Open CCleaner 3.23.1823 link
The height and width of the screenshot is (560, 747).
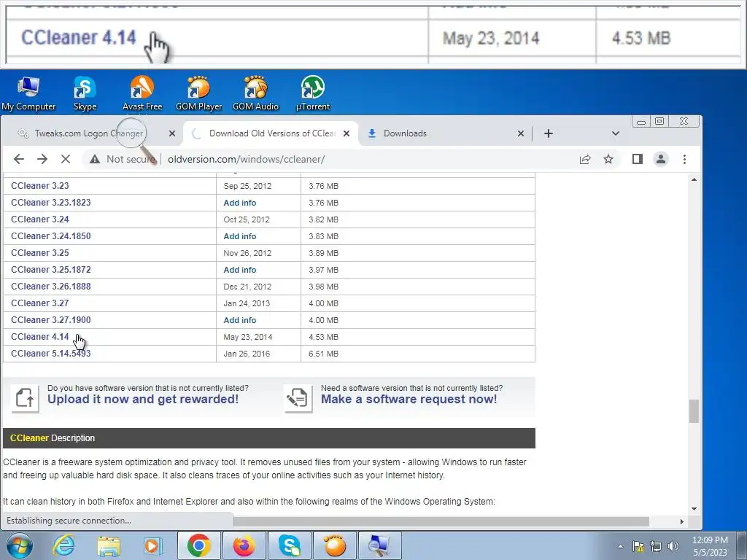[51, 203]
